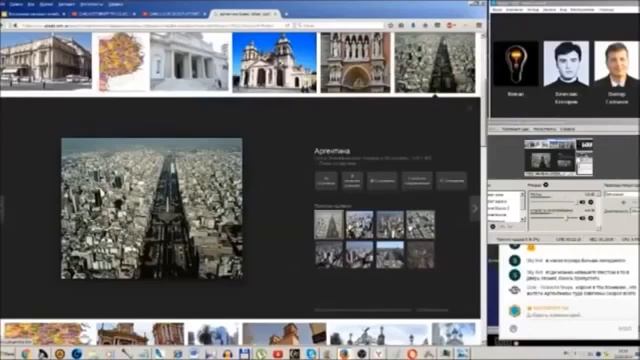The image size is (640, 360).
Task: Click the fifth action button under Аргентина title
Action: 451,181
